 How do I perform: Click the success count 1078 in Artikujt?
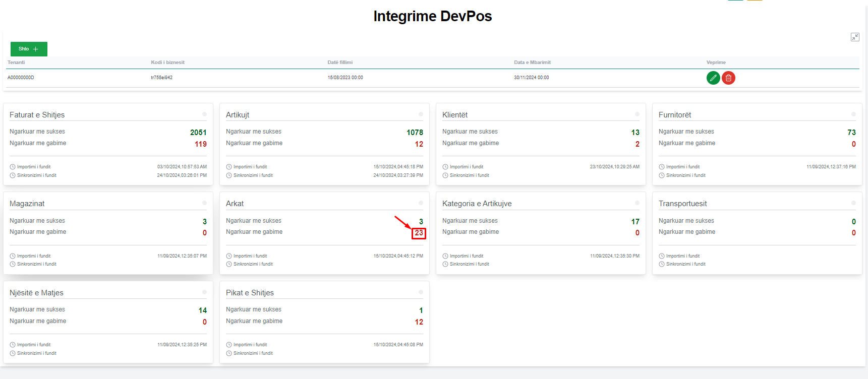coord(415,133)
